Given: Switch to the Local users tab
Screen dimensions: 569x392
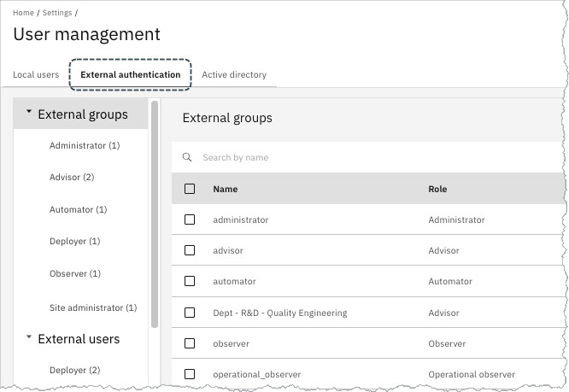Looking at the screenshot, I should pyautogui.click(x=36, y=75).
